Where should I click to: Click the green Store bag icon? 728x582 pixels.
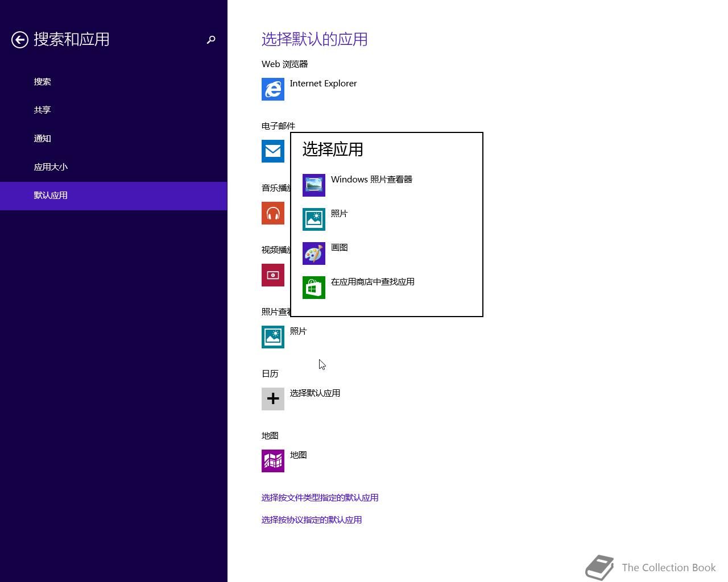314,288
